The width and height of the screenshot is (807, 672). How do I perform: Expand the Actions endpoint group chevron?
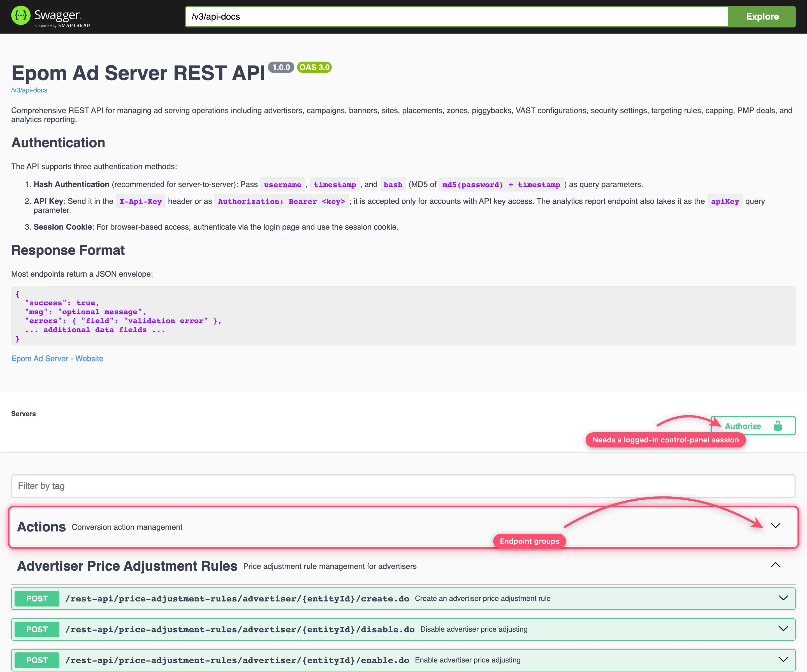point(776,525)
